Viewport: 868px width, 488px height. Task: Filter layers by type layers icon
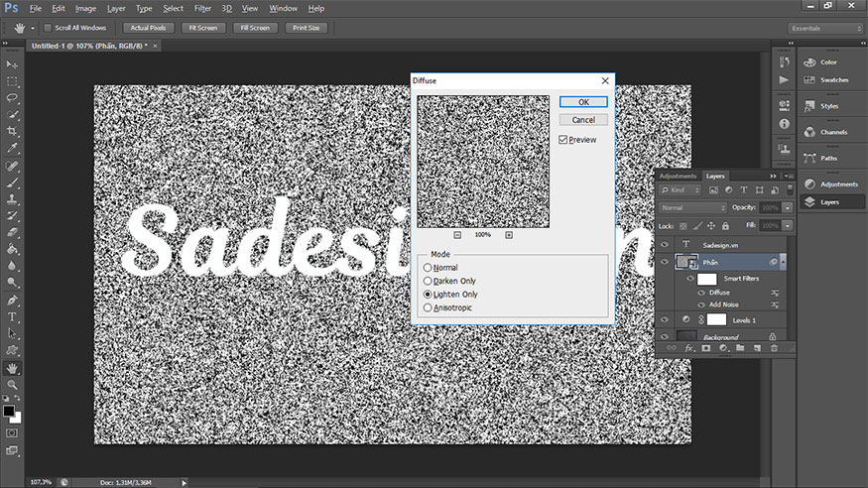pos(744,189)
